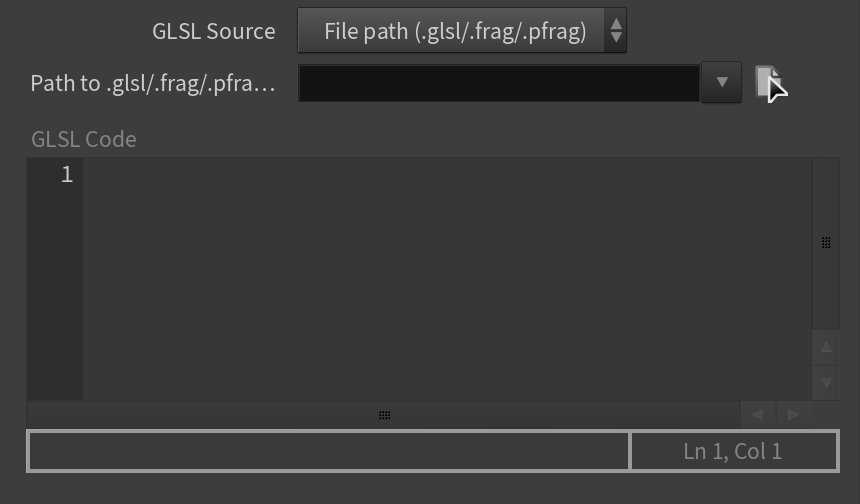Click the scroll up arrow in code editor
The height and width of the screenshot is (504, 860).
point(826,347)
